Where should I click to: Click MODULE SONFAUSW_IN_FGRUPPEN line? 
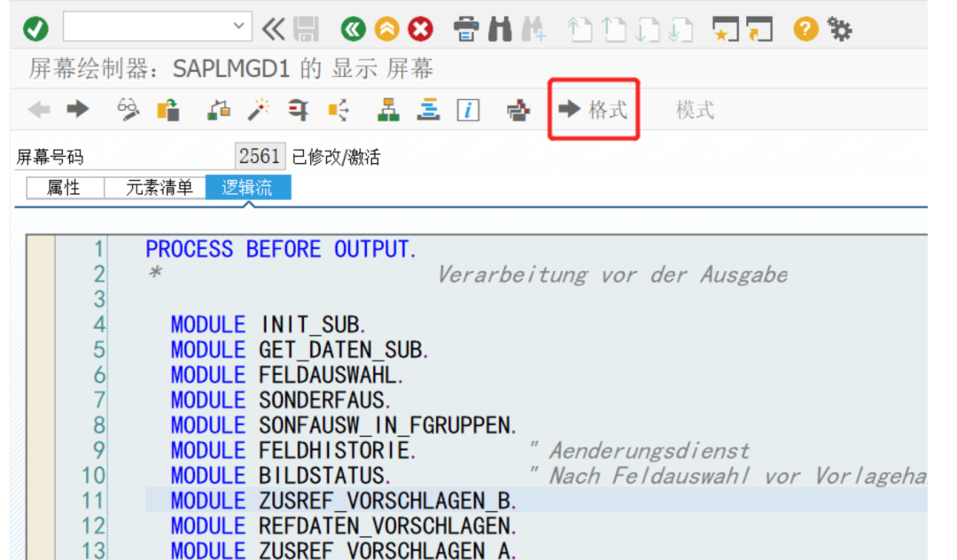344,425
